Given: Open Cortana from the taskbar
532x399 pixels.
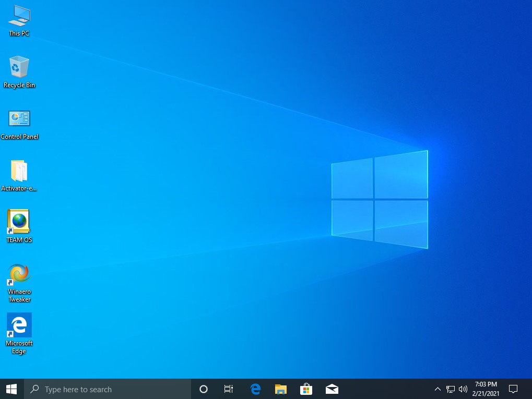Looking at the screenshot, I should [x=204, y=389].
